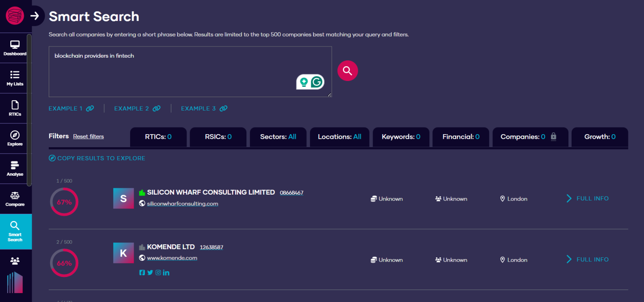Click green building icon beside Silicon Wharf
The width and height of the screenshot is (644, 302).
[142, 192]
